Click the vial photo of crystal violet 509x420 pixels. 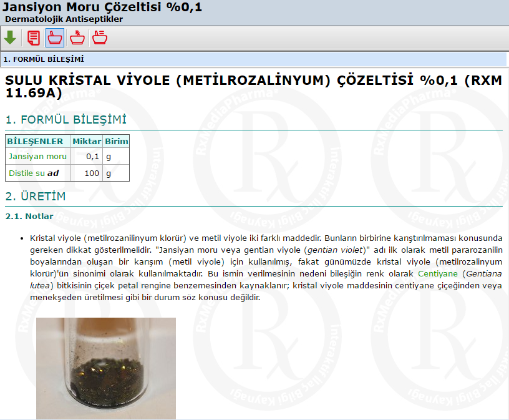pos(105,368)
